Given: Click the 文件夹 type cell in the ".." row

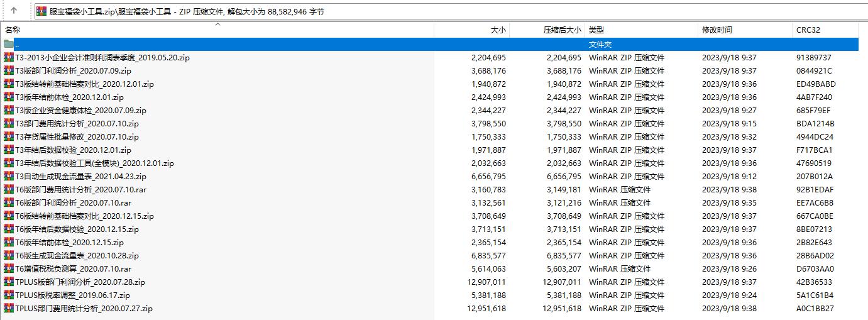Looking at the screenshot, I should 600,44.
